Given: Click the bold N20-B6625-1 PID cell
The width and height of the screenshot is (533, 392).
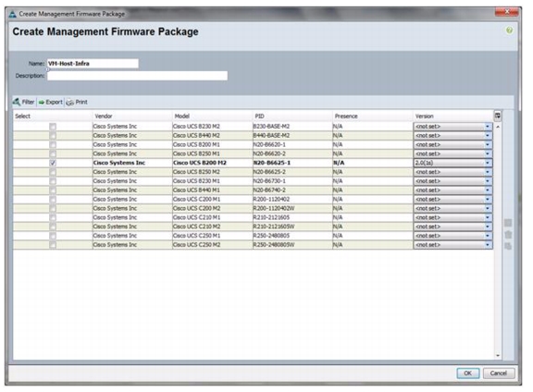Looking at the screenshot, I should tap(292, 163).
